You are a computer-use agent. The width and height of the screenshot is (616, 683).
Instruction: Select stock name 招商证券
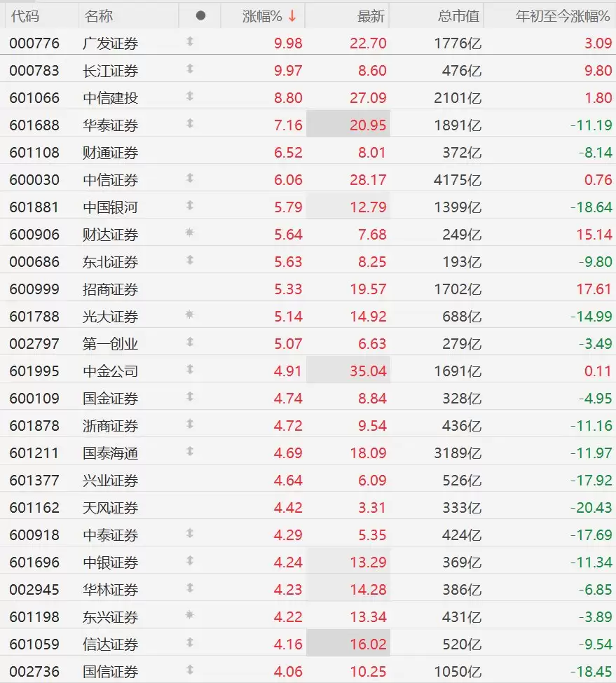tap(111, 289)
